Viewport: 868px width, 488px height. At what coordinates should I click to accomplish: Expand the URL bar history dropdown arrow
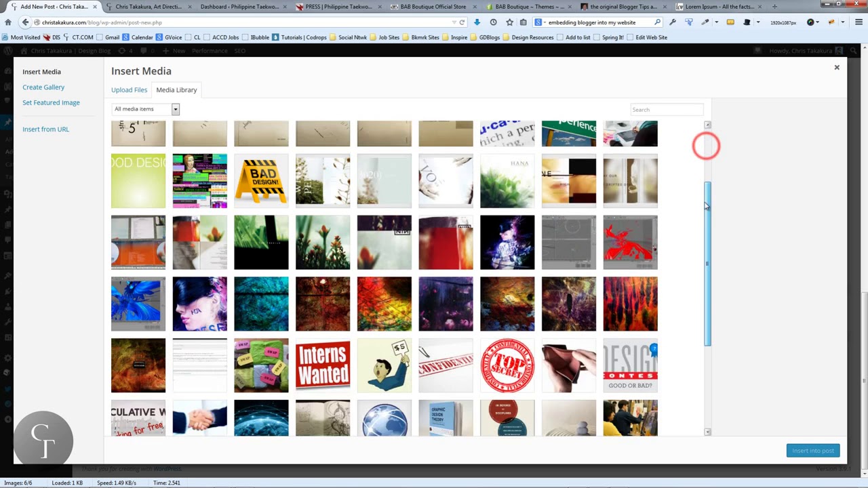pyautogui.click(x=454, y=22)
